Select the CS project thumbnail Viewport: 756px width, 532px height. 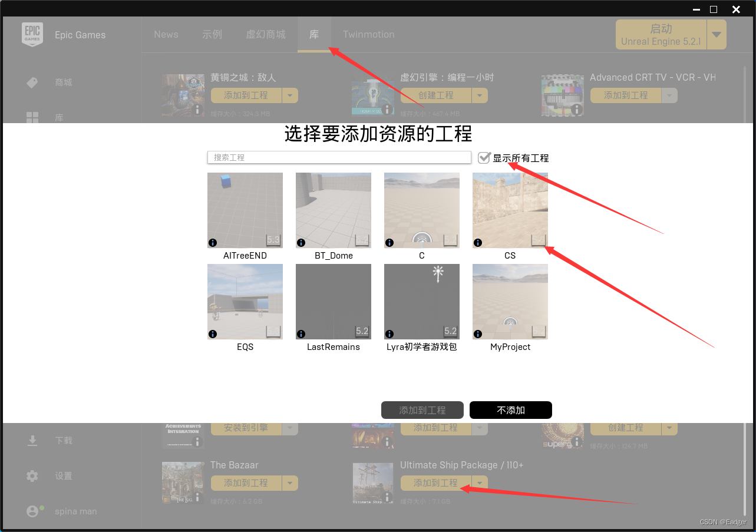(x=510, y=210)
